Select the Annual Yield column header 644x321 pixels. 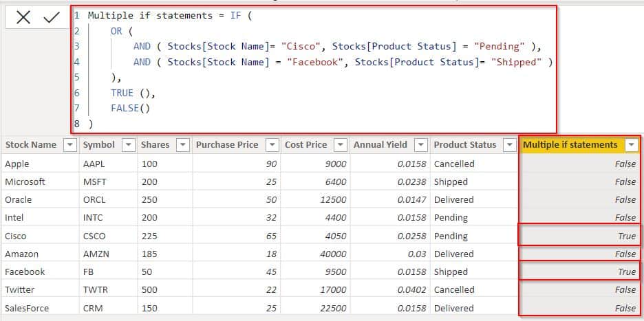[380, 145]
